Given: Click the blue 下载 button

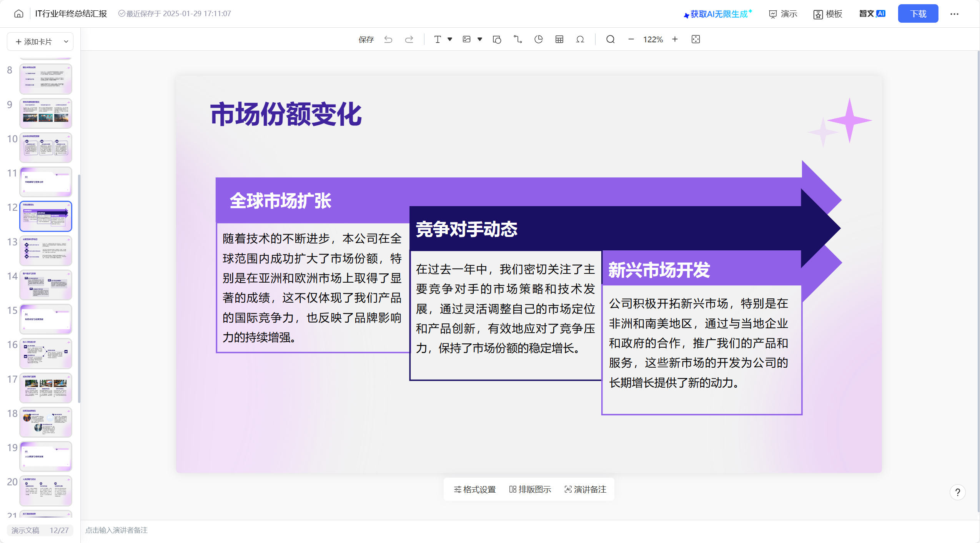Looking at the screenshot, I should [918, 14].
